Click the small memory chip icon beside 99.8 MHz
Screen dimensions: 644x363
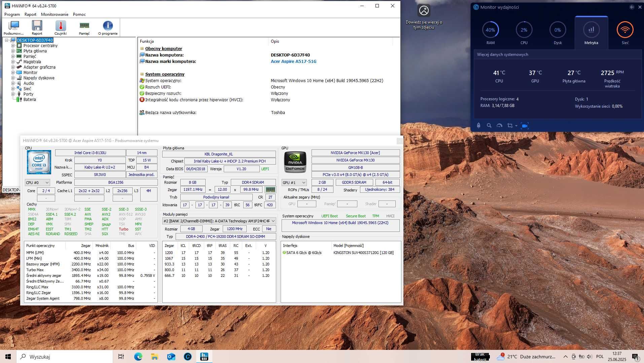[270, 189]
